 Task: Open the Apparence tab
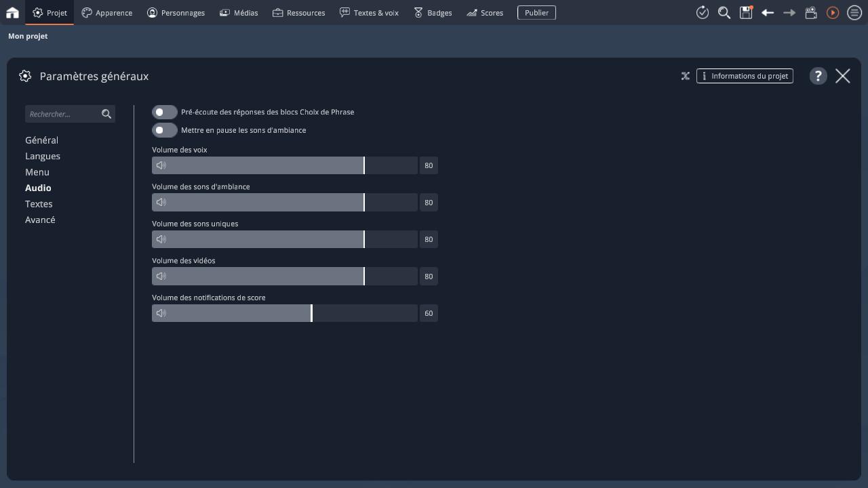[x=106, y=12]
